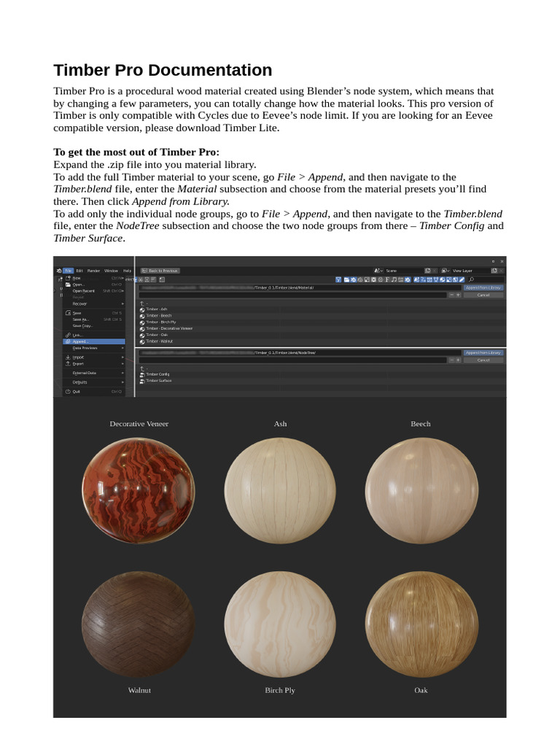Viewport: 560px width, 747px height.
Task: Toggle the image files filter icon
Action: pyautogui.click(x=367, y=279)
